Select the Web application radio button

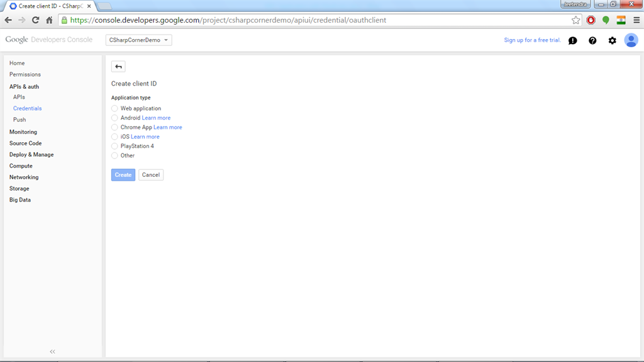[x=114, y=108]
